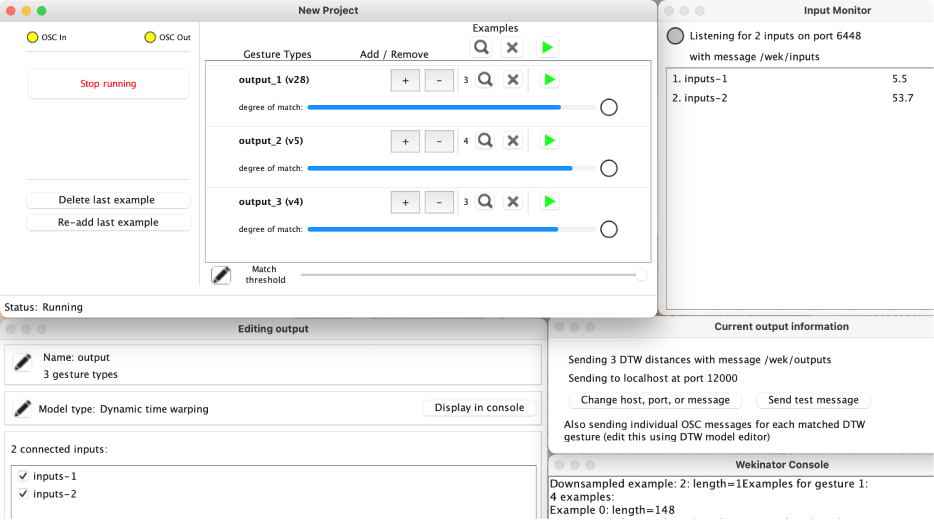Click pencil icon beside Model type
This screenshot has width=934, height=520.
[22, 408]
